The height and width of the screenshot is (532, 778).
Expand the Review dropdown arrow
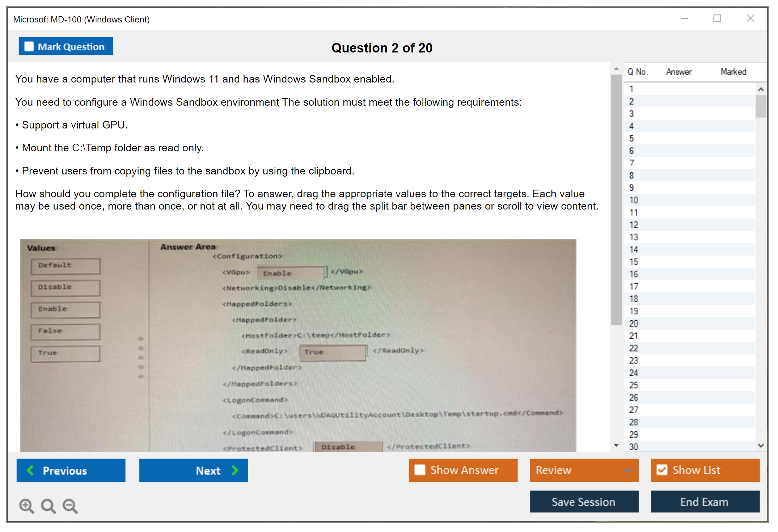tap(628, 470)
